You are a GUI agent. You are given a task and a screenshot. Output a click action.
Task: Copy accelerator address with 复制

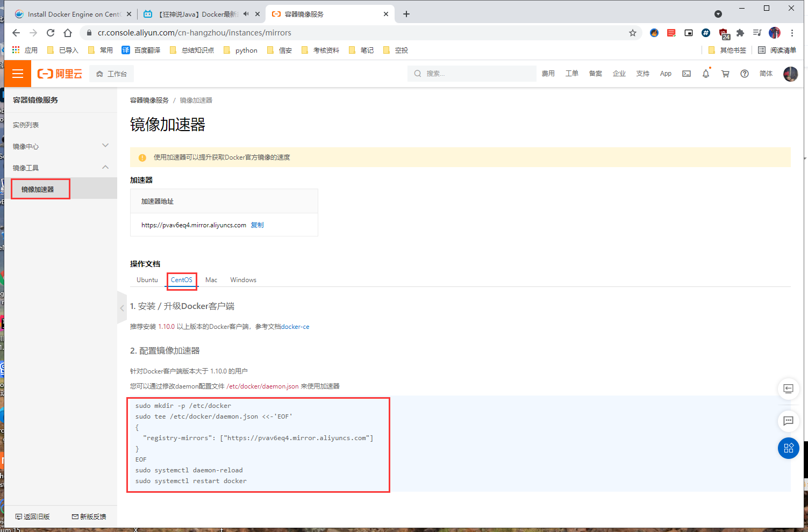[258, 225]
